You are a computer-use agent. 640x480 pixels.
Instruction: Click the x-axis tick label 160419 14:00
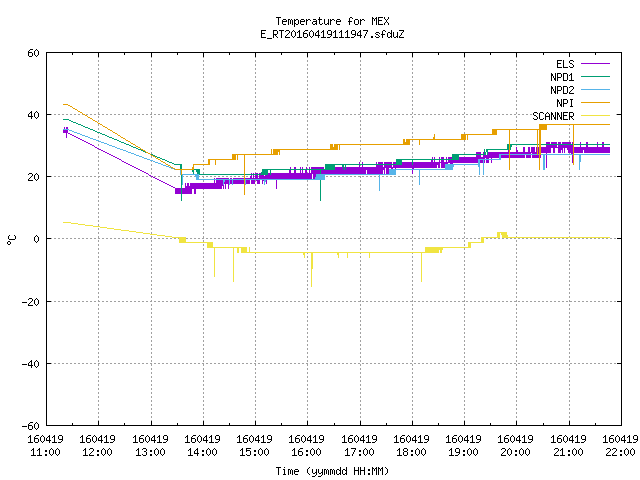click(202, 446)
